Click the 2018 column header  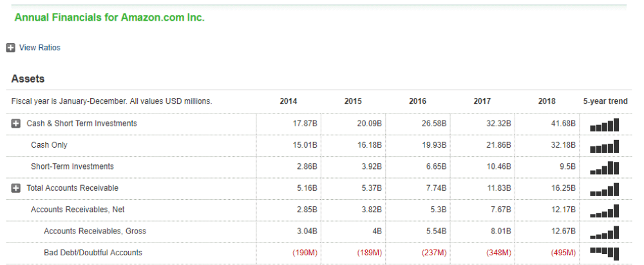(547, 101)
